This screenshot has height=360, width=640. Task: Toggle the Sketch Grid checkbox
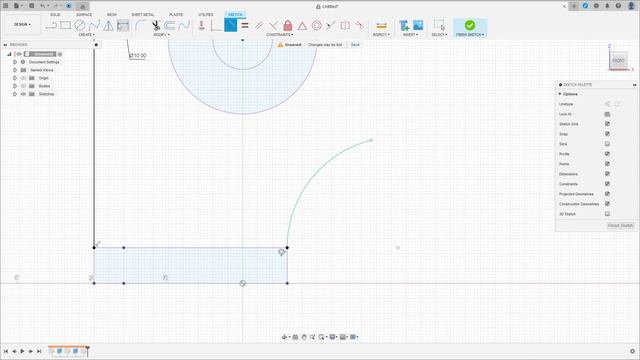point(607,124)
